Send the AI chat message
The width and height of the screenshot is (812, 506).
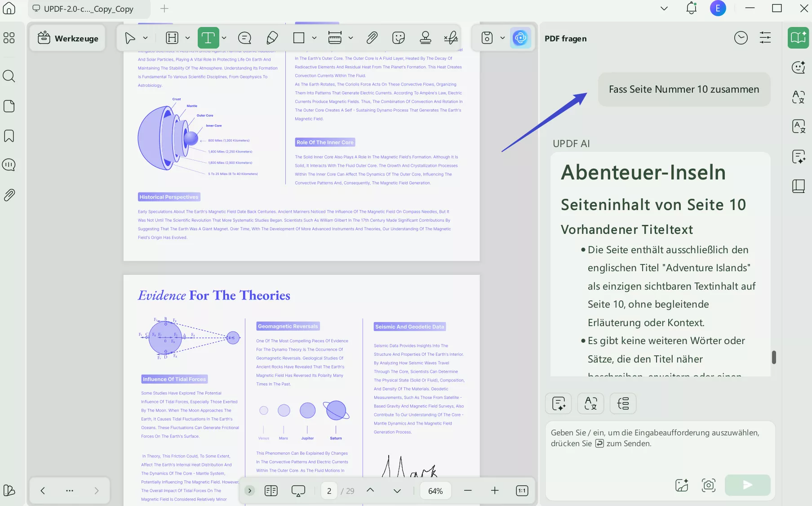coord(747,485)
